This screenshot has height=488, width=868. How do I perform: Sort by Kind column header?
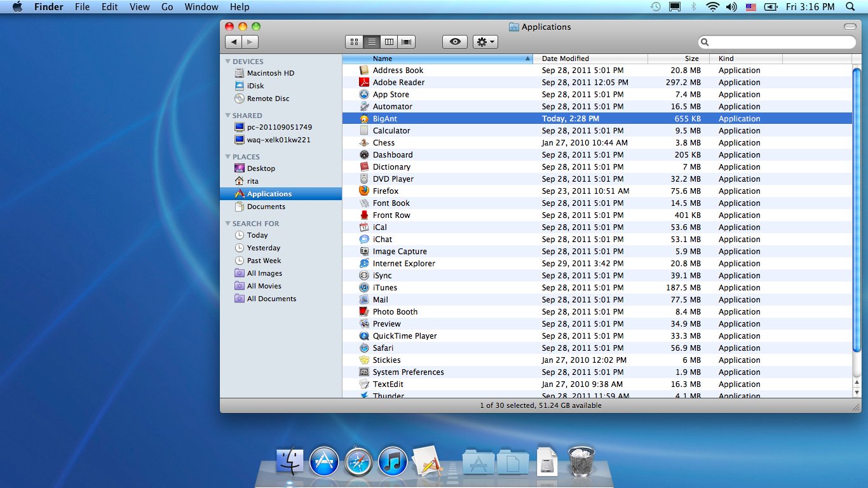(x=747, y=58)
